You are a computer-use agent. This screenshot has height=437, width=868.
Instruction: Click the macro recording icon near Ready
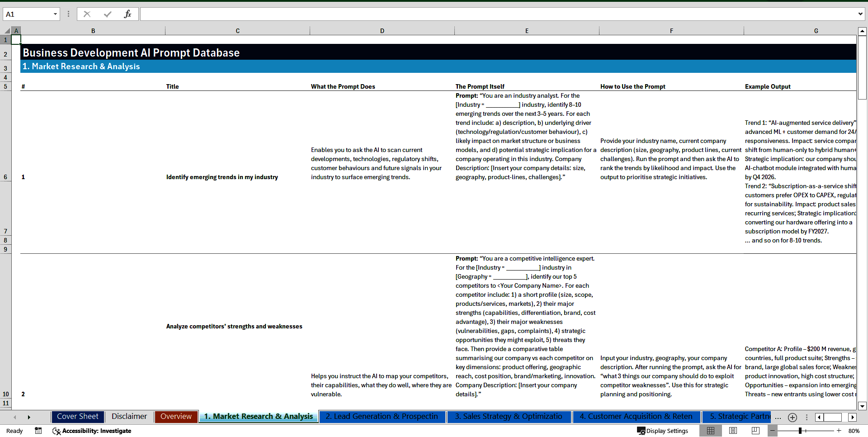pyautogui.click(x=38, y=431)
